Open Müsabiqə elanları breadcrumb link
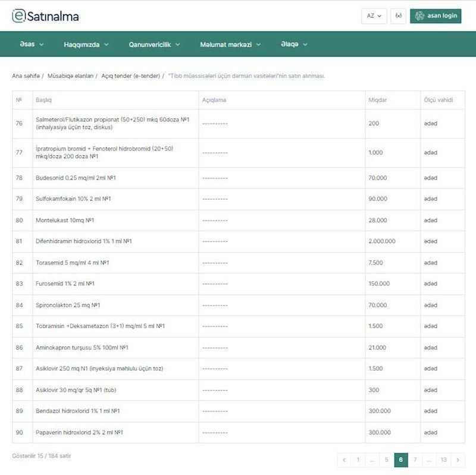The image size is (476, 475). (x=70, y=76)
